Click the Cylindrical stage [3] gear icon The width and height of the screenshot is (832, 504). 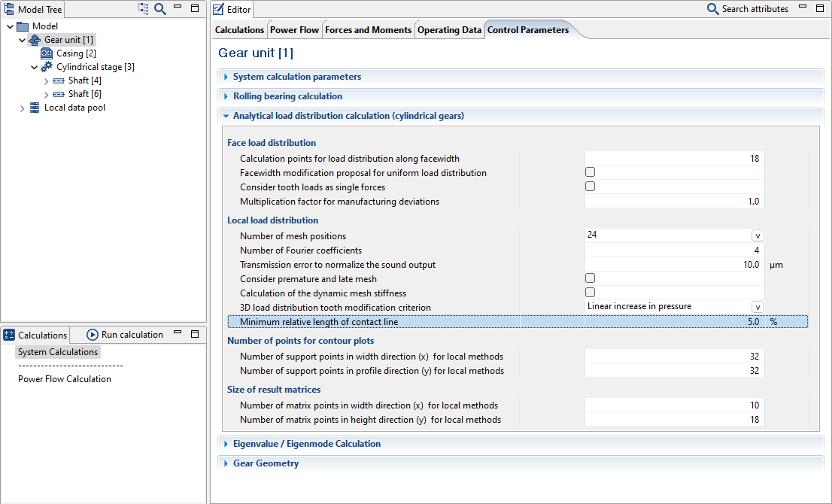tap(47, 67)
